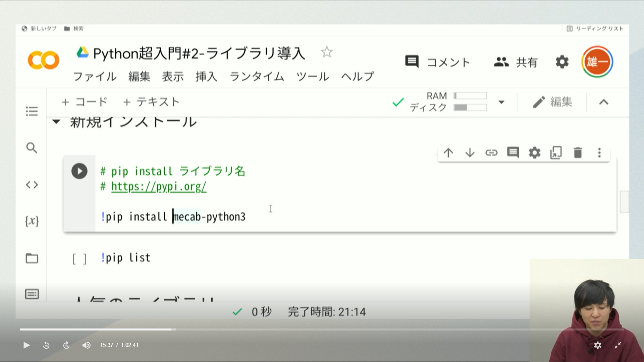Open the リーディング リスト button
644x362 pixels.
[x=595, y=28]
